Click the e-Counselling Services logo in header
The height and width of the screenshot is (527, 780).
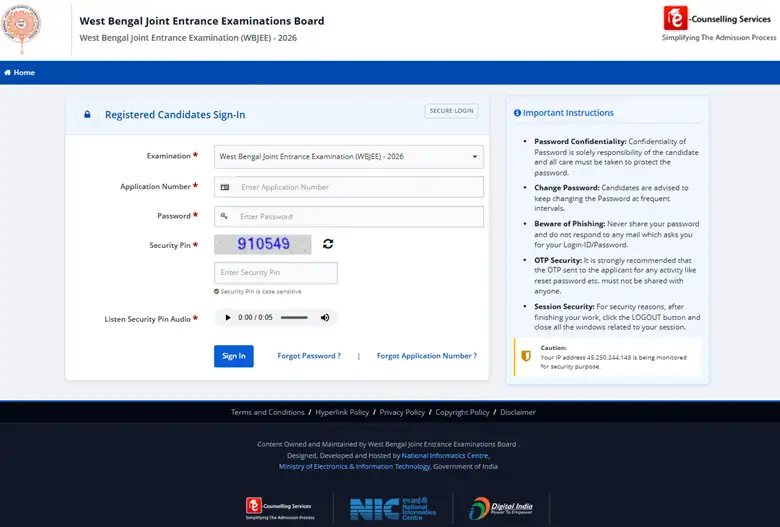pyautogui.click(x=719, y=24)
